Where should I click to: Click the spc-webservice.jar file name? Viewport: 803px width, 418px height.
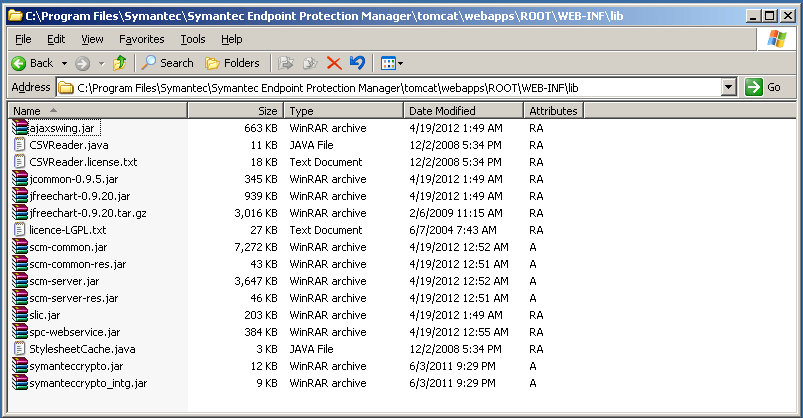tap(75, 332)
